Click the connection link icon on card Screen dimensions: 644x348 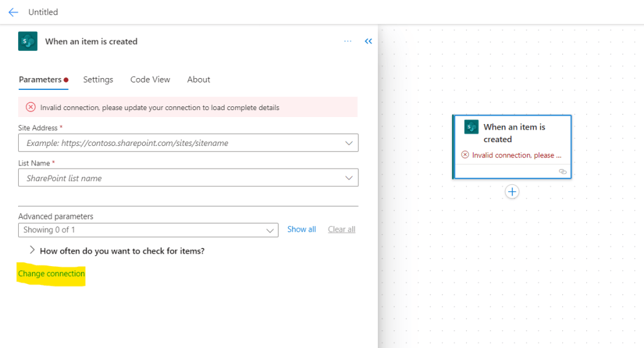pyautogui.click(x=563, y=172)
